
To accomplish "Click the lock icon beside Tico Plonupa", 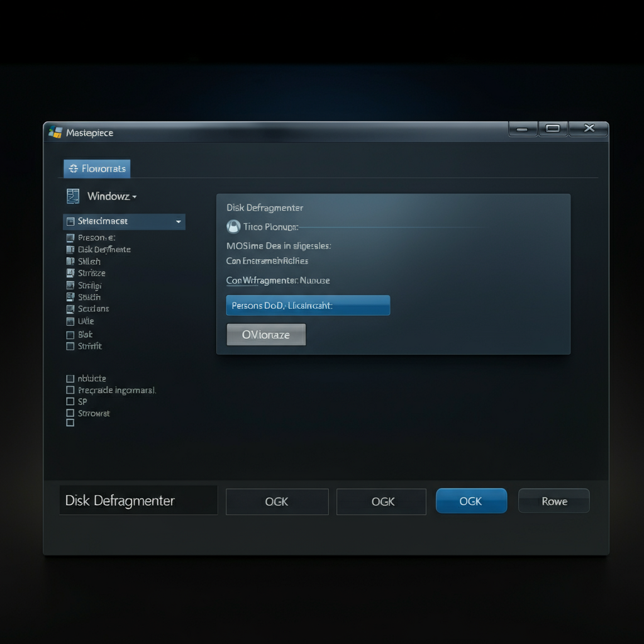I will 233,226.
